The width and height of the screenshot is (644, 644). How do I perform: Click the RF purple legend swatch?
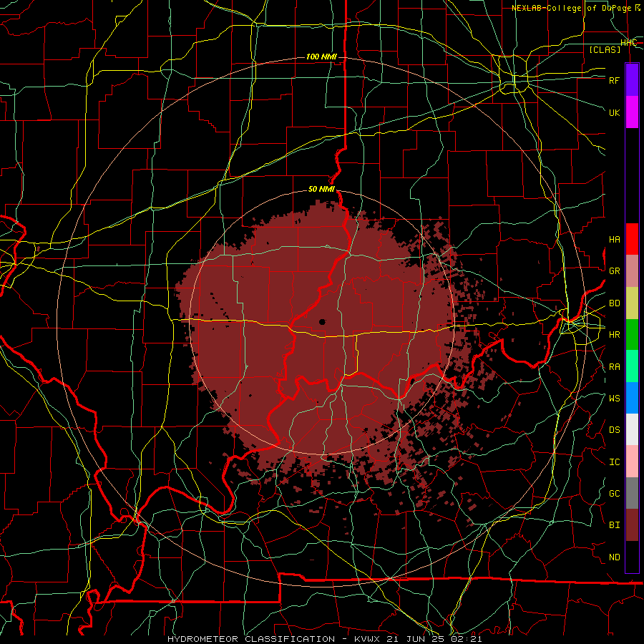click(632, 80)
